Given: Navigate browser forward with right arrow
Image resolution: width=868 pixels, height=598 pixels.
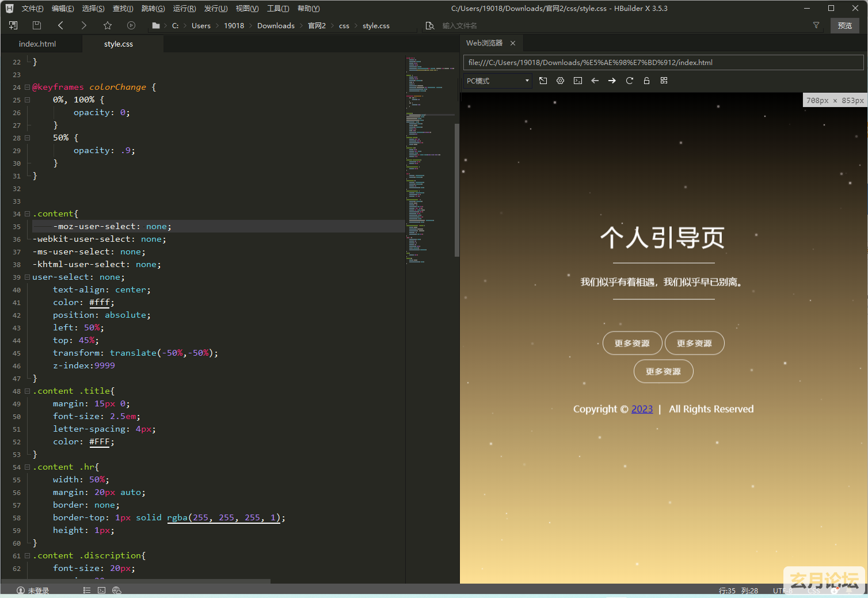Looking at the screenshot, I should tap(612, 81).
